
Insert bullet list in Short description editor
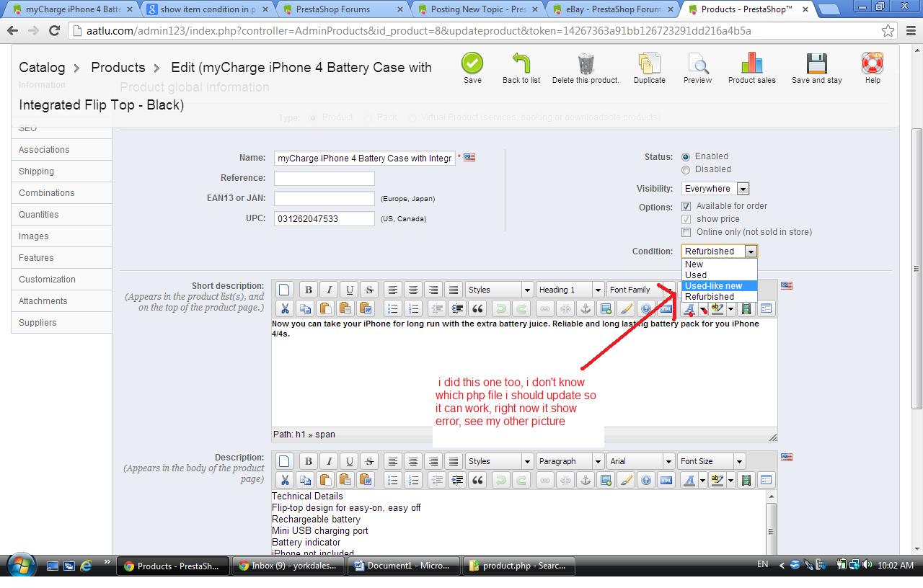393,308
